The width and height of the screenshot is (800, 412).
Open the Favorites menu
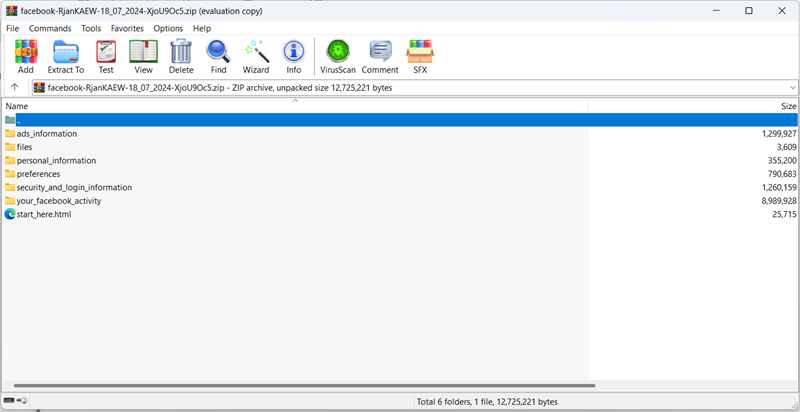[128, 29]
